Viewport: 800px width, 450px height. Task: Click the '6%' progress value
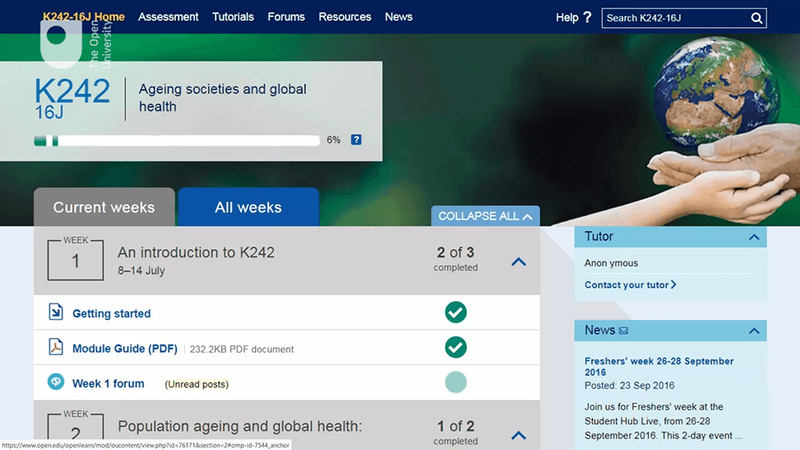tap(334, 140)
